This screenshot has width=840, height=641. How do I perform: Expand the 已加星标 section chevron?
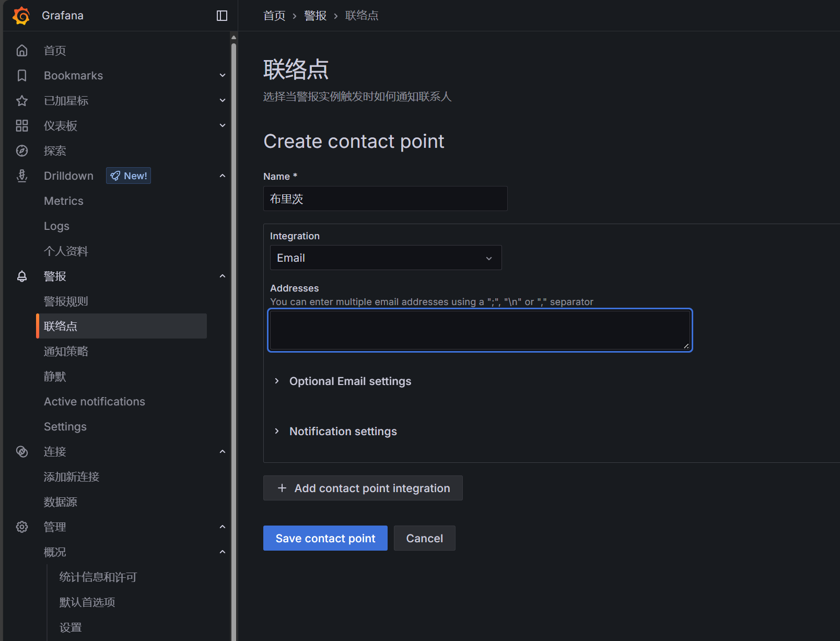tap(223, 101)
